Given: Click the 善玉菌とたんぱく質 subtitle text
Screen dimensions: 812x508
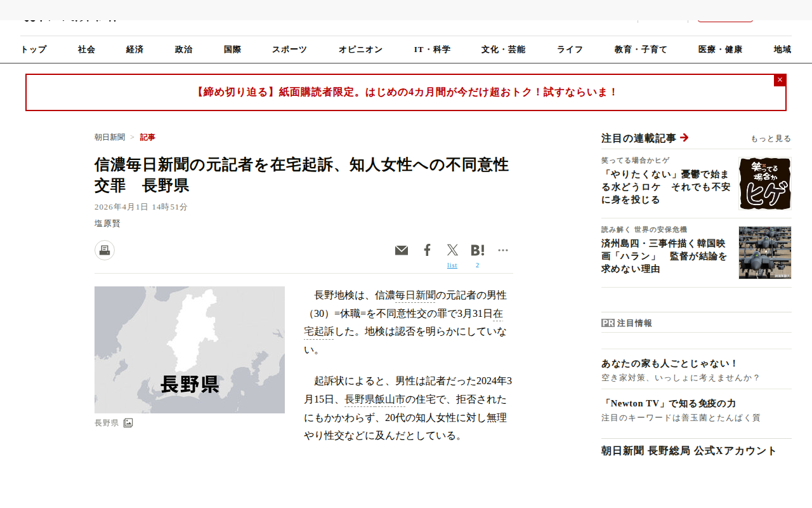Looking at the screenshot, I should click(681, 418).
